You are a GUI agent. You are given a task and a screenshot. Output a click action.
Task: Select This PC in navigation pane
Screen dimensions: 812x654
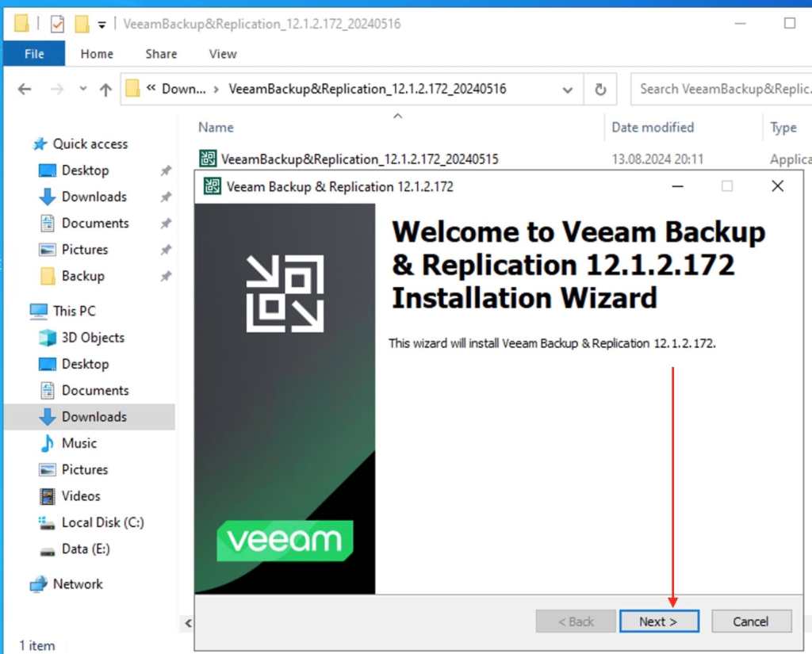74,312
